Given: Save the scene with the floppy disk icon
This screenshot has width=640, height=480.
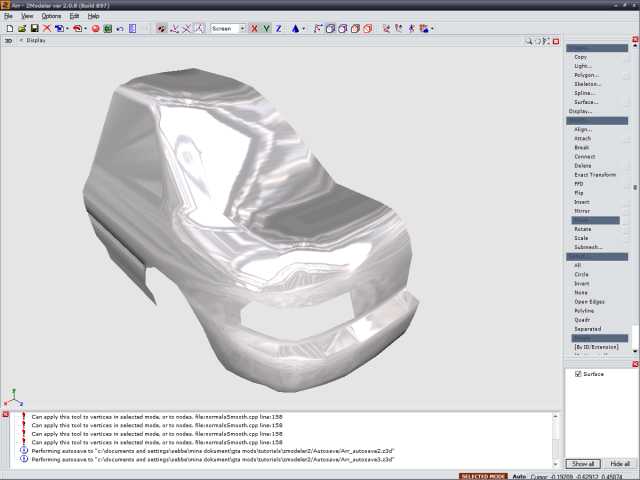Looking at the screenshot, I should point(33,29).
